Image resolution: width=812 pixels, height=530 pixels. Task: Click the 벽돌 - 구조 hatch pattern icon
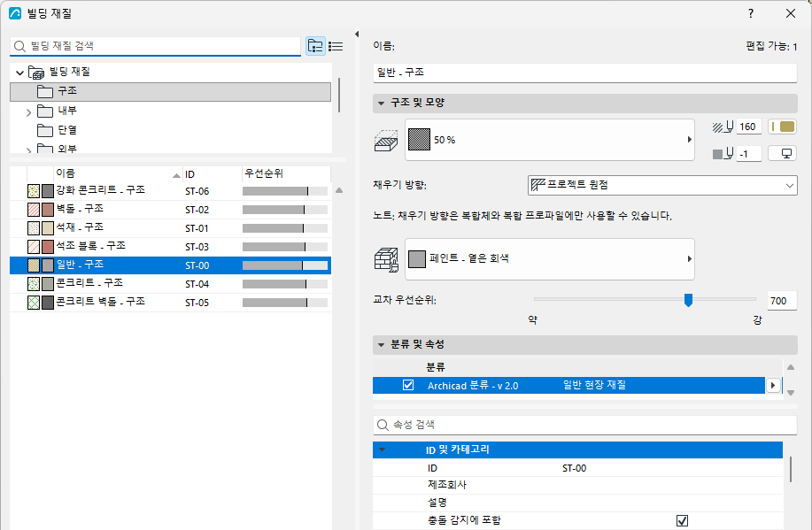click(x=34, y=210)
